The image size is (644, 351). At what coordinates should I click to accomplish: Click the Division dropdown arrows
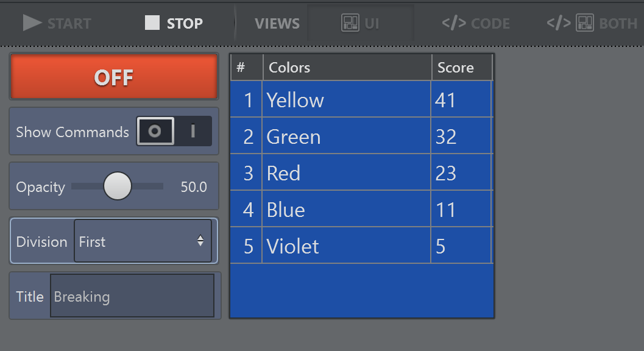pos(200,241)
